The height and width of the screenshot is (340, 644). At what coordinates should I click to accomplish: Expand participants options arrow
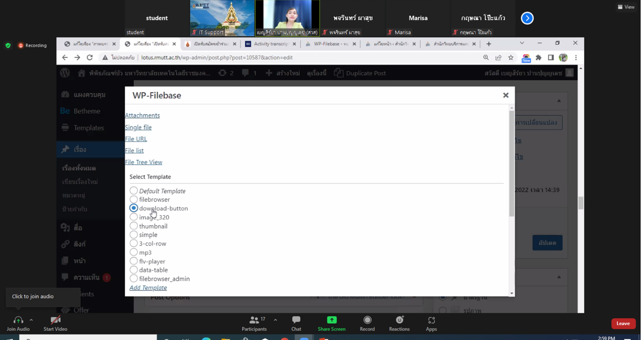click(x=275, y=320)
